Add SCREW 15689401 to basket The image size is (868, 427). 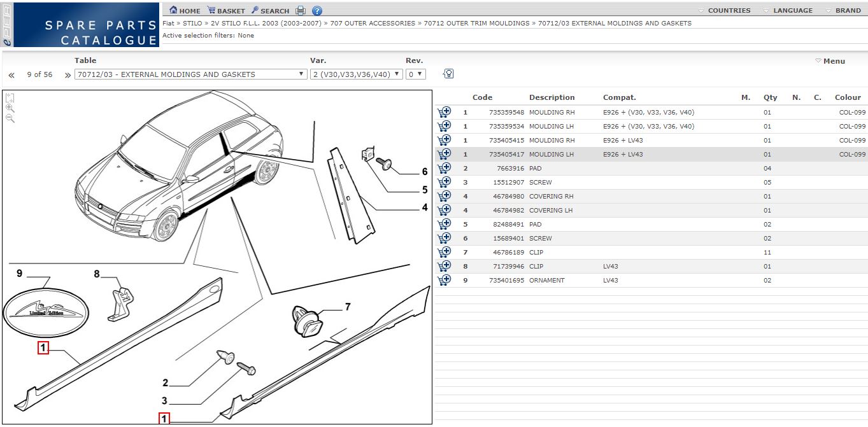click(x=444, y=238)
